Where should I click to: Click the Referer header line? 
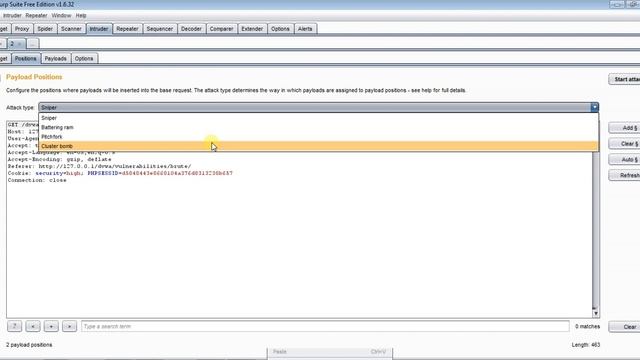point(99,167)
